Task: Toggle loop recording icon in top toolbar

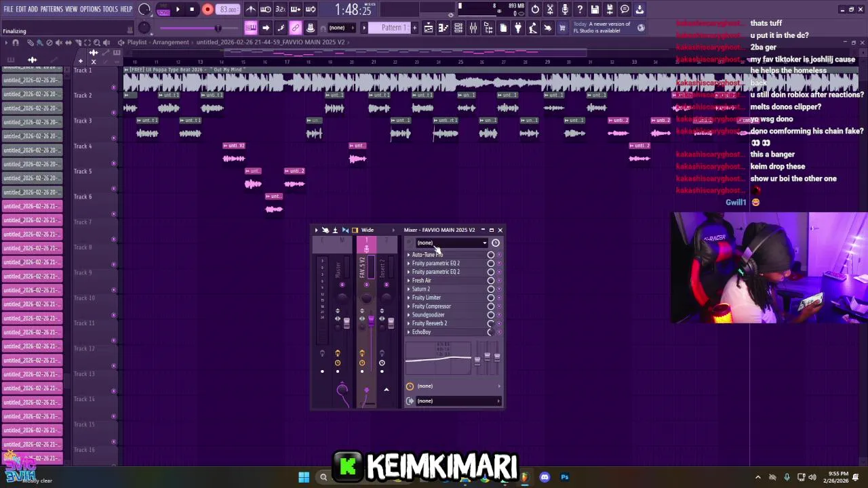Action: pyautogui.click(x=311, y=9)
